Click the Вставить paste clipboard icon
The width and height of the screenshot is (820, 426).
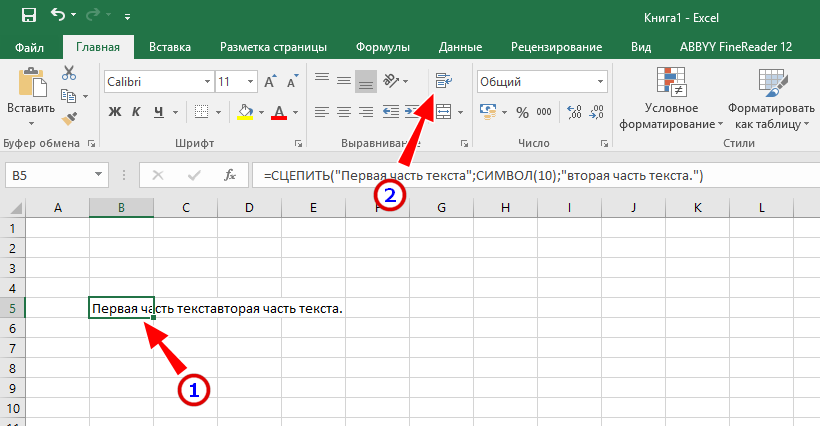(x=31, y=82)
